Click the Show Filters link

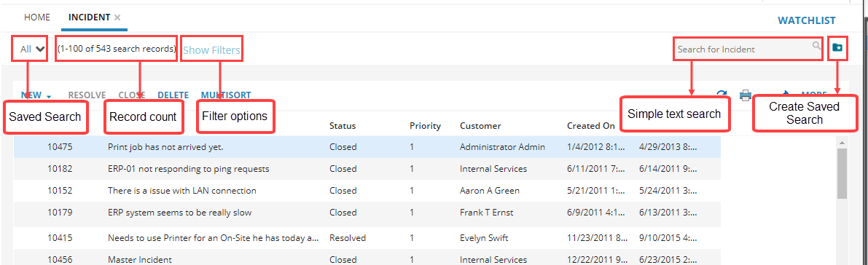pyautogui.click(x=211, y=50)
